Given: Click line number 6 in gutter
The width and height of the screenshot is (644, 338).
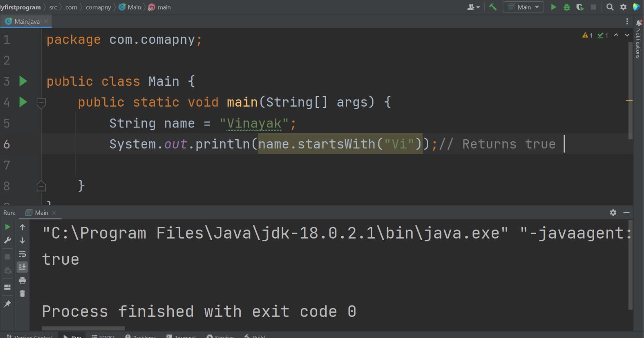Looking at the screenshot, I should (7, 144).
